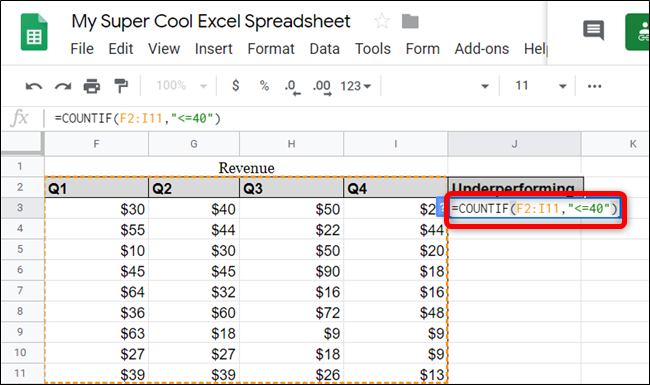Select column H header
Image resolution: width=650 pixels, height=385 pixels.
[x=291, y=144]
